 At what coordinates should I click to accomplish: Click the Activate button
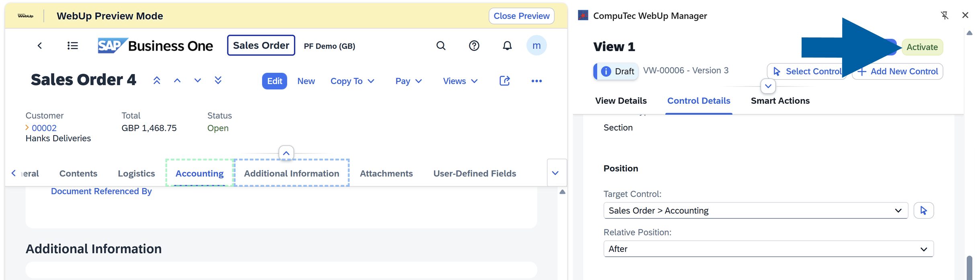pyautogui.click(x=922, y=47)
